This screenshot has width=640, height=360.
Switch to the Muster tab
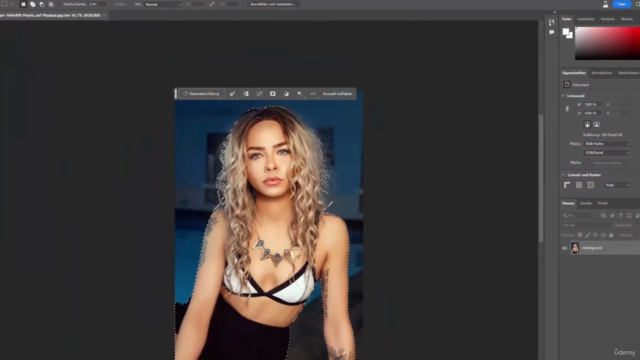pyautogui.click(x=627, y=19)
